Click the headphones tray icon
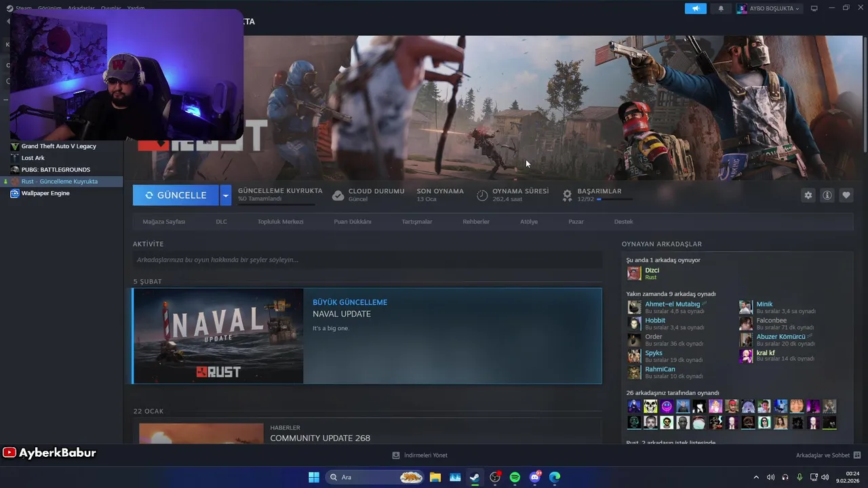Image resolution: width=868 pixels, height=488 pixels. (x=785, y=477)
